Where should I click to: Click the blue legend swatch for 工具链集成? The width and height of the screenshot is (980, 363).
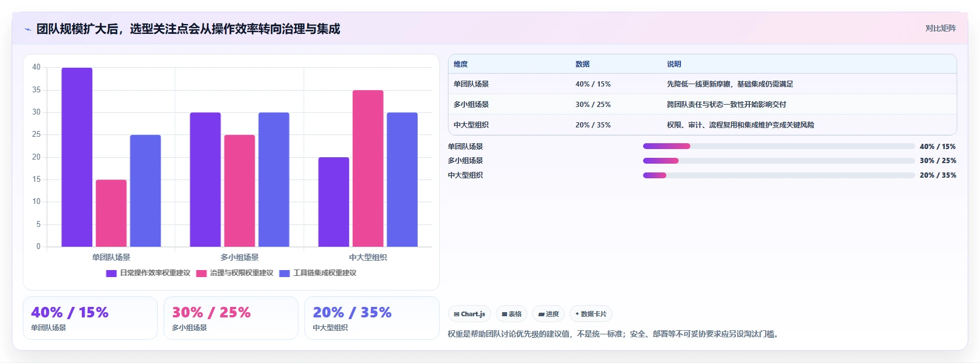[x=284, y=273]
